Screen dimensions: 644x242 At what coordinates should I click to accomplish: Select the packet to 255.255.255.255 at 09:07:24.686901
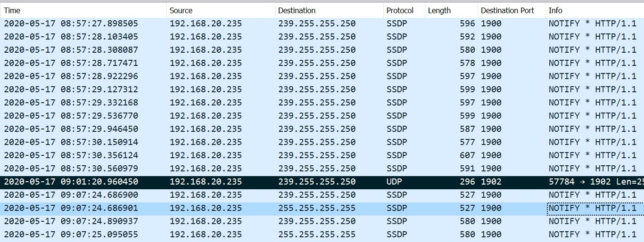point(322,208)
